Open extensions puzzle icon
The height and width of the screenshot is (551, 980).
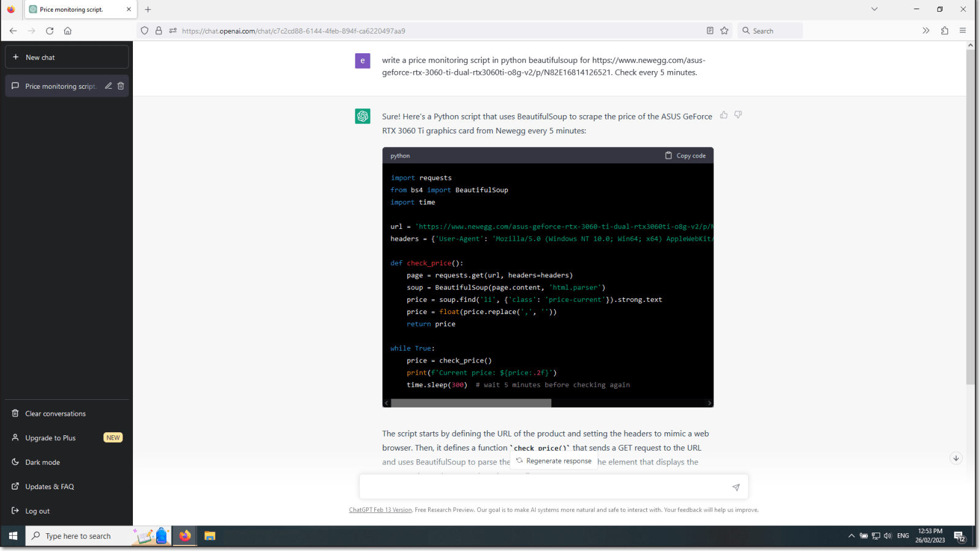coord(944,31)
